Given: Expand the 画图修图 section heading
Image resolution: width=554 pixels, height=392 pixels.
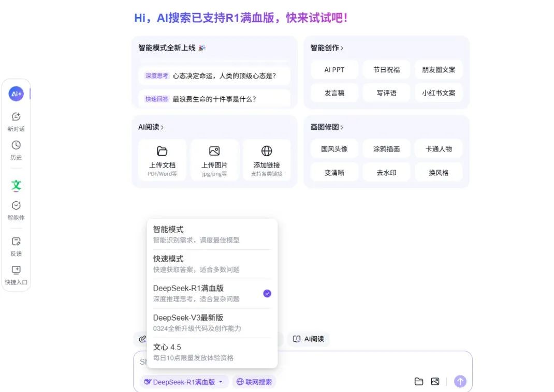Looking at the screenshot, I should (327, 127).
